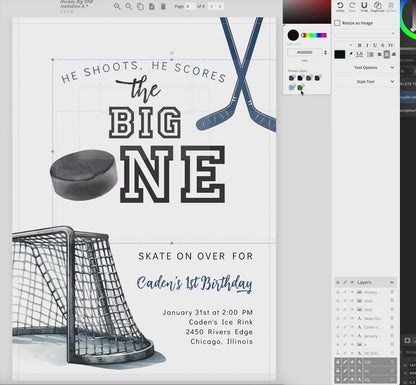
Task: Toggle the eye icon in Layers header
Action: coord(352,282)
